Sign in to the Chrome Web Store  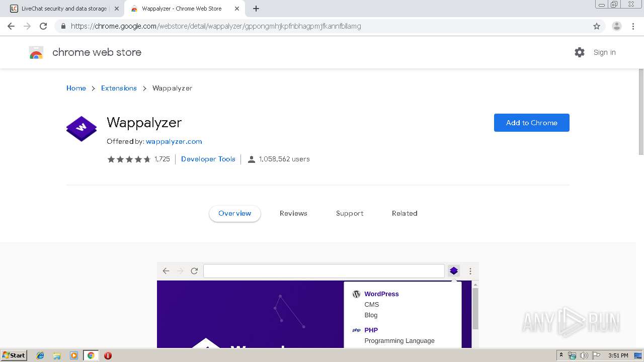(604, 52)
